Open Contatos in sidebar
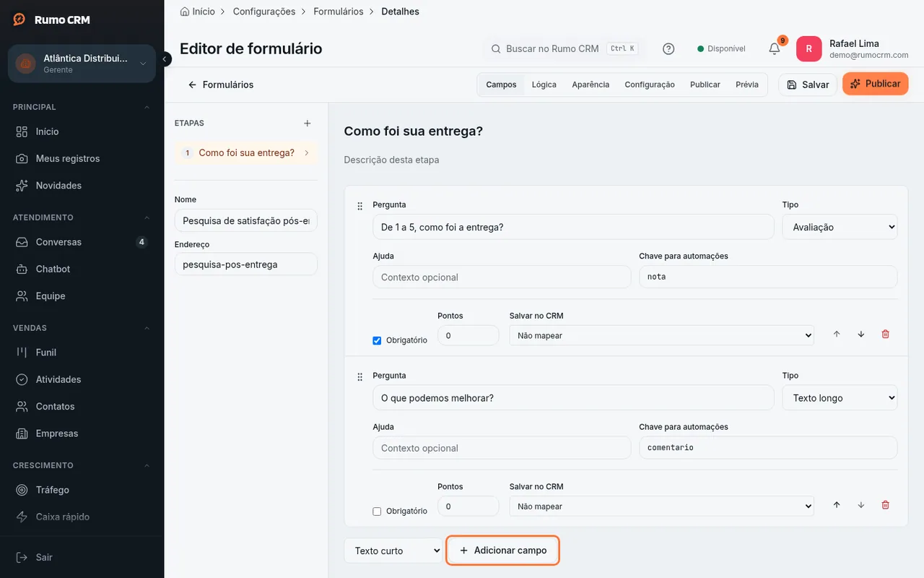The height and width of the screenshot is (578, 924). coord(82,407)
